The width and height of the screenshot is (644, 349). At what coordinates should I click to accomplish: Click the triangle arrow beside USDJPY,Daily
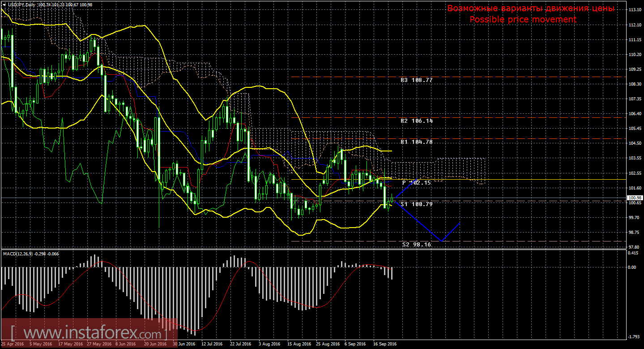[4, 4]
